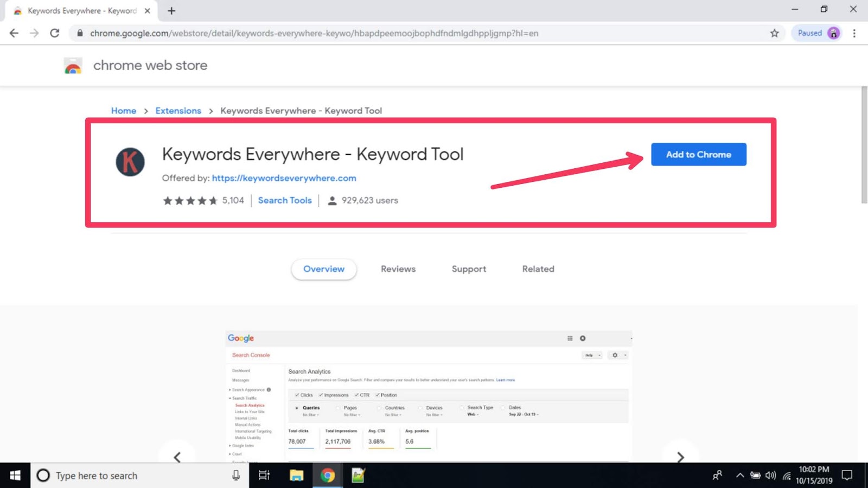This screenshot has width=868, height=488.
Task: Click the Keywords Everywhere K logo
Action: point(130,162)
